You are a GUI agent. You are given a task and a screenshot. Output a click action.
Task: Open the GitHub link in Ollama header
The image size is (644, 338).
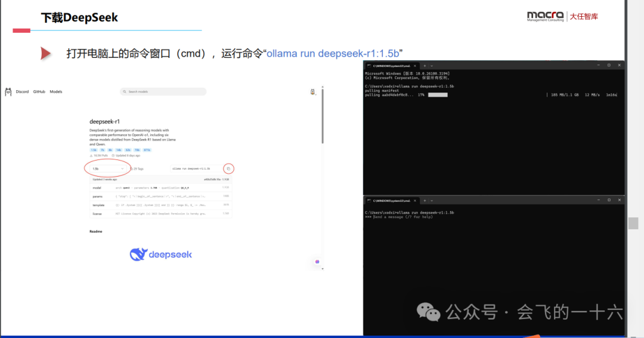[x=39, y=92]
